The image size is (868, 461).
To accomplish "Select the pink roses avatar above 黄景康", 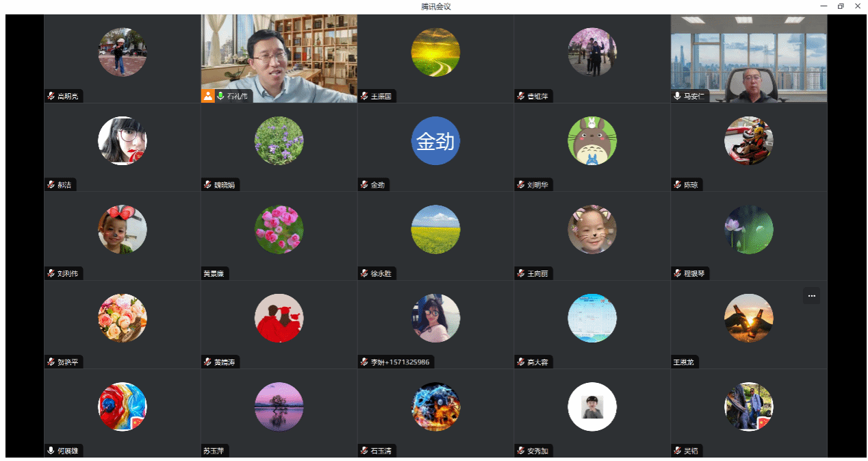I will (279, 229).
